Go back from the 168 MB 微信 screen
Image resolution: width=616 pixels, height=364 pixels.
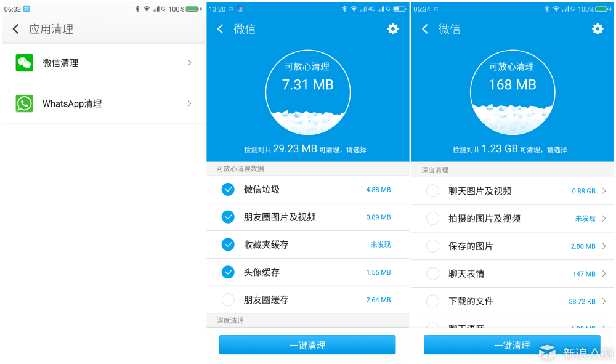pos(425,29)
